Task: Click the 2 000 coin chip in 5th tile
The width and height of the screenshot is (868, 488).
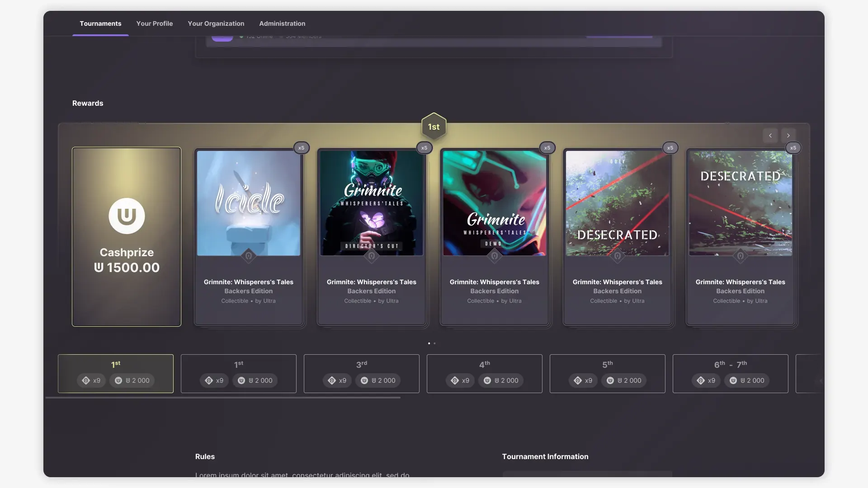Action: click(624, 380)
